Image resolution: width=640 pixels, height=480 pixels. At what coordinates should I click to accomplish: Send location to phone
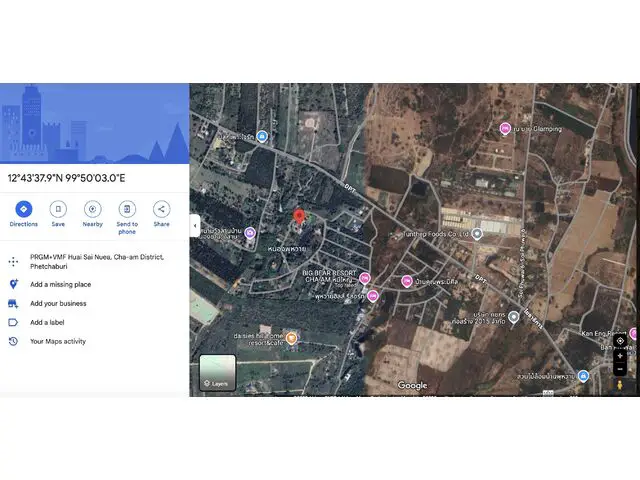point(127,209)
